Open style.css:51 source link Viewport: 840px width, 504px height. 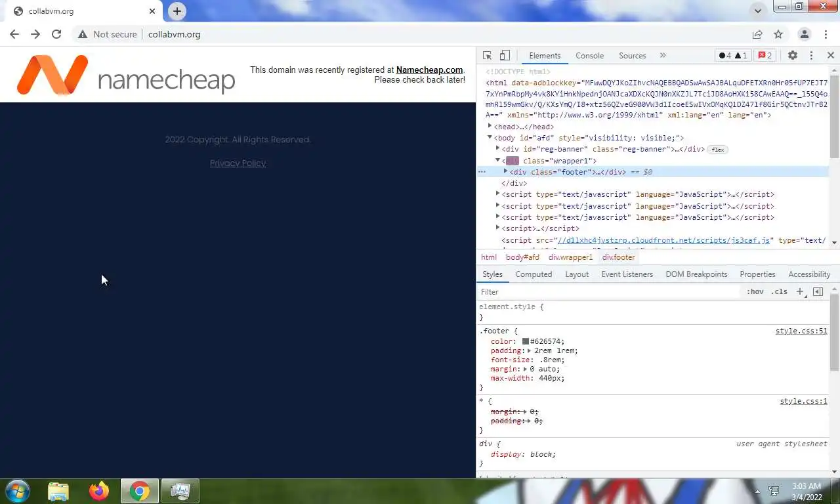801,331
